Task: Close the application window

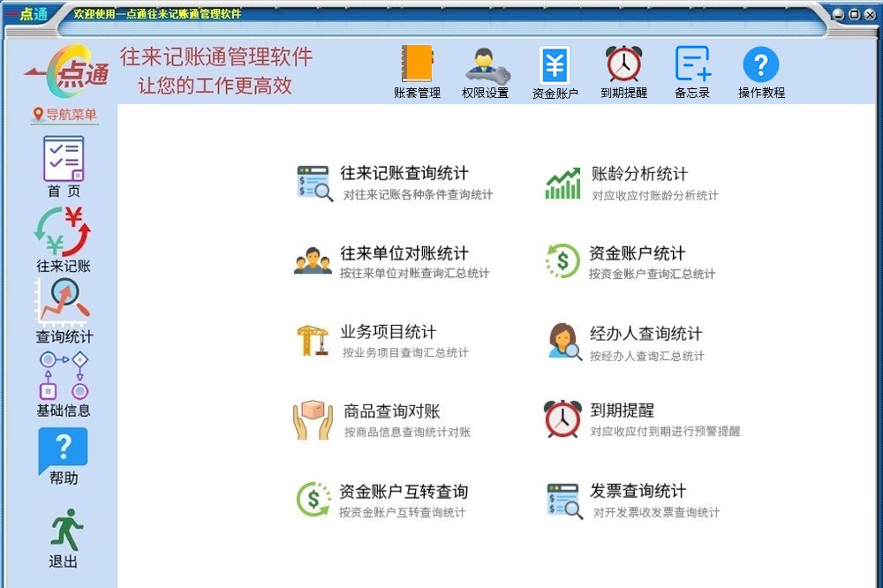Action: 870,15
